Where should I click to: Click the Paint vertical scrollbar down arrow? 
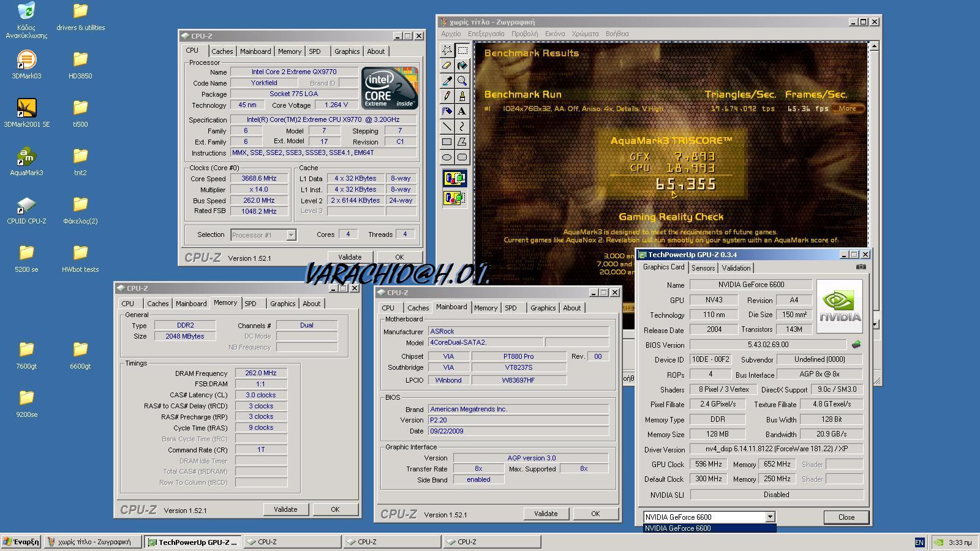tap(875, 324)
